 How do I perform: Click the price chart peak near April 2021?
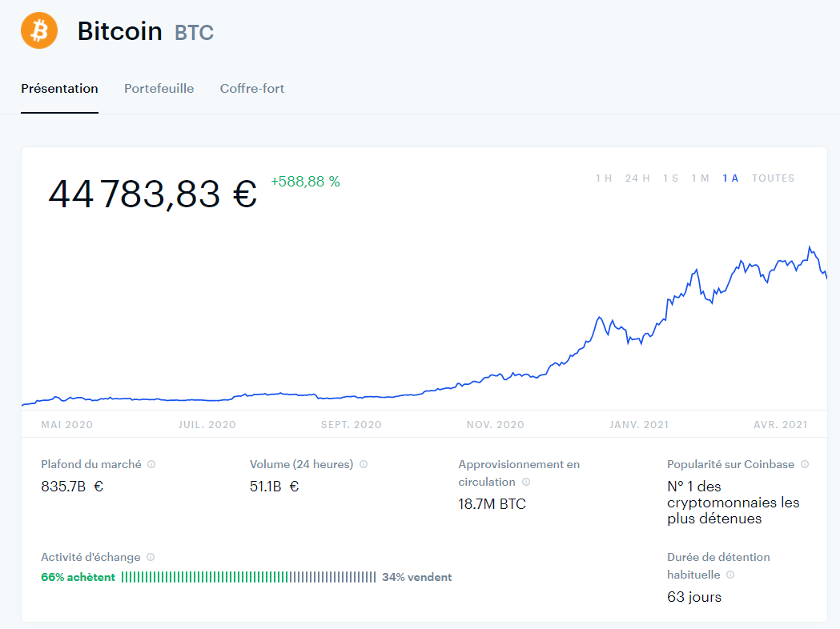(810, 247)
